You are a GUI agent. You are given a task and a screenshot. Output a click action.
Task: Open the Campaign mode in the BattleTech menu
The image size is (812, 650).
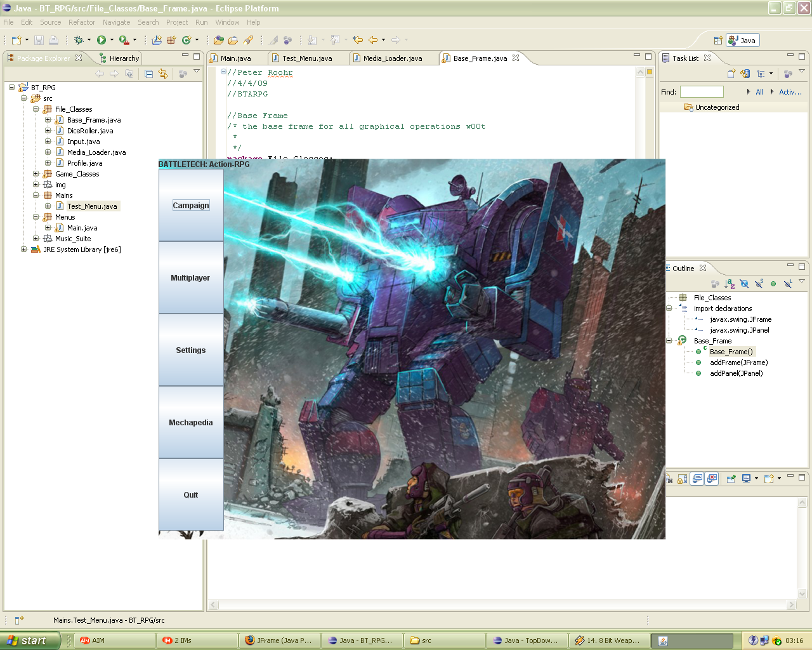click(x=191, y=206)
